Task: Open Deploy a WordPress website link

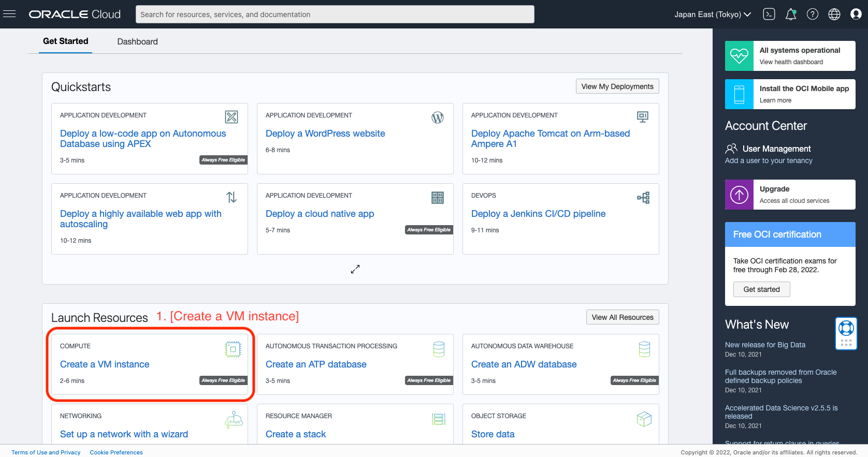Action: (325, 134)
